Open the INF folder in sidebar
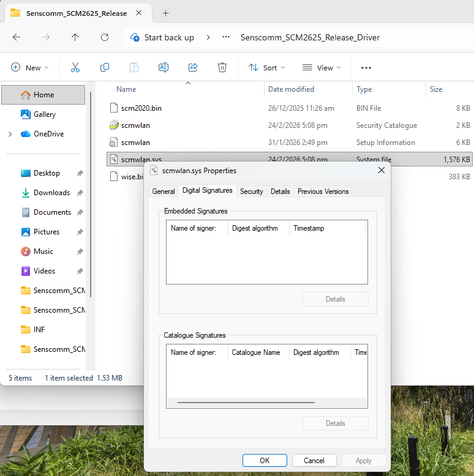474x476 pixels. click(x=39, y=330)
